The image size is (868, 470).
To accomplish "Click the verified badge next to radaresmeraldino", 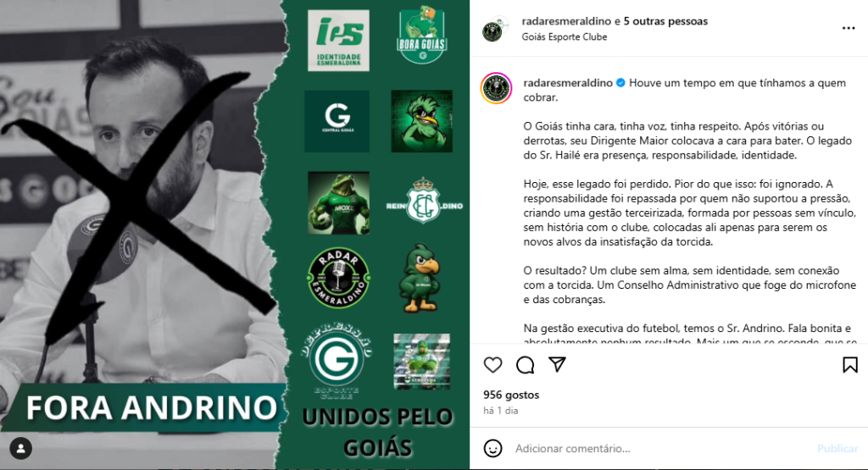I will point(620,83).
